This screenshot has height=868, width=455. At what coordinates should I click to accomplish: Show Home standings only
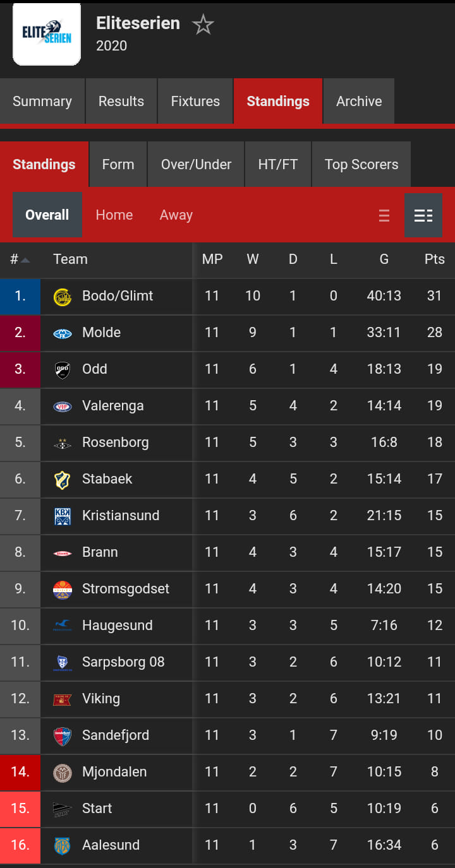coord(114,215)
